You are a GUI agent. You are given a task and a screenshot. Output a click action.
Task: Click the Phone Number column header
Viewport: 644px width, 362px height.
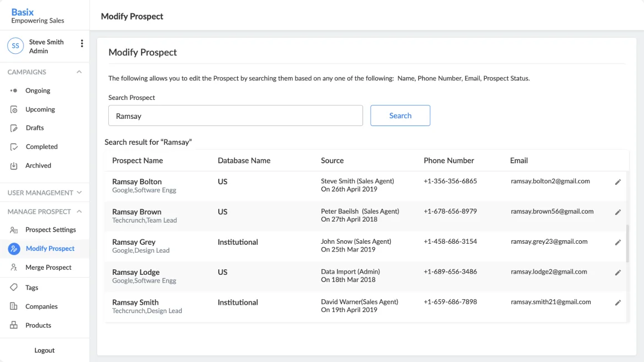coord(449,160)
